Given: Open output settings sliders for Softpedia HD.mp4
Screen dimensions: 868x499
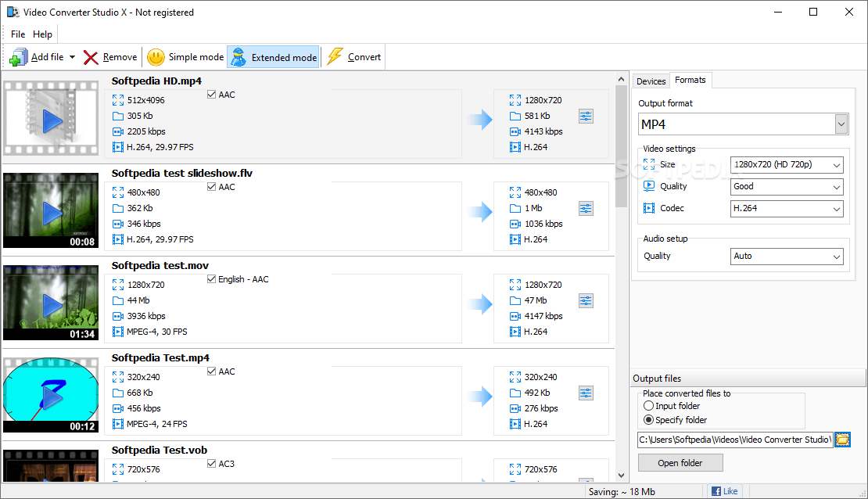Looking at the screenshot, I should coord(586,116).
